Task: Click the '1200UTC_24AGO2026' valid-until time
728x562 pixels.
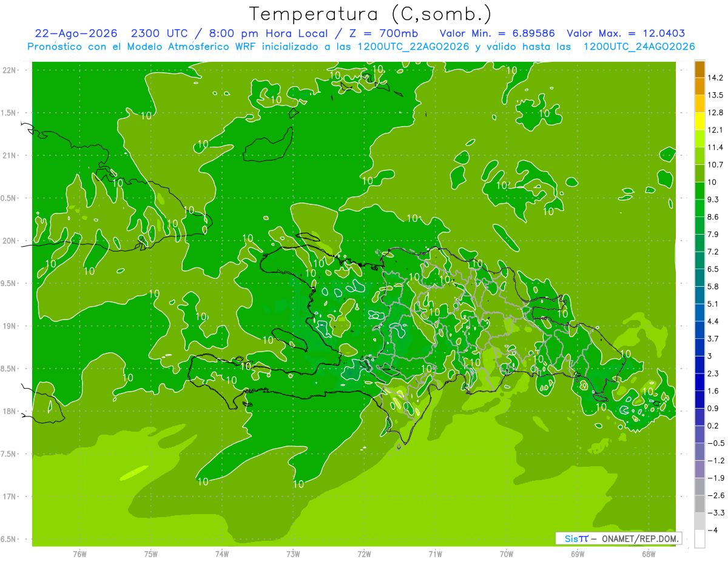Action: click(x=639, y=47)
